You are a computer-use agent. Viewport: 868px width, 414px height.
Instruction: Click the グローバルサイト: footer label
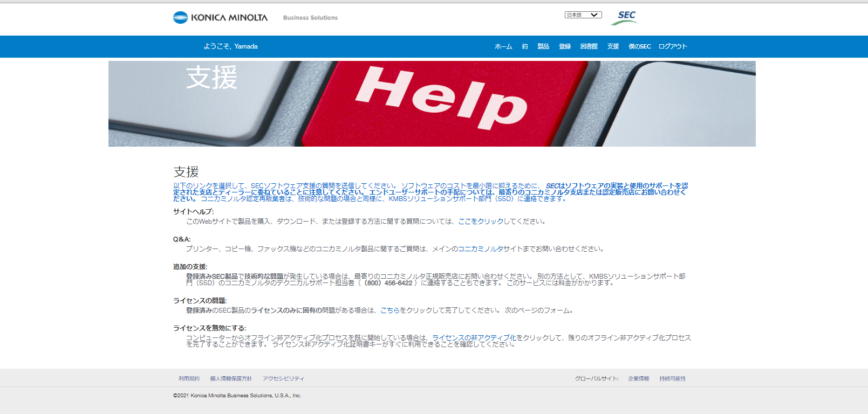pyautogui.click(x=597, y=379)
